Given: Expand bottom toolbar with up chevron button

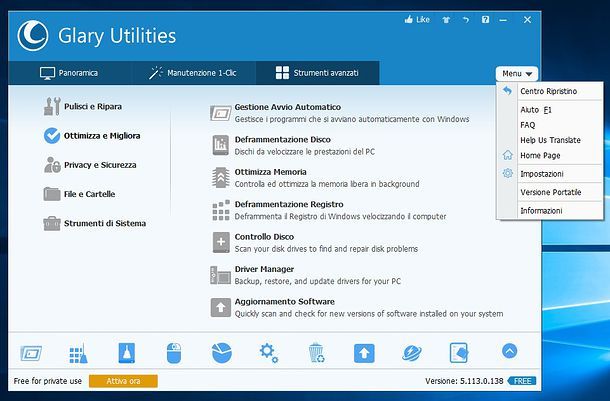Looking at the screenshot, I should (x=510, y=351).
